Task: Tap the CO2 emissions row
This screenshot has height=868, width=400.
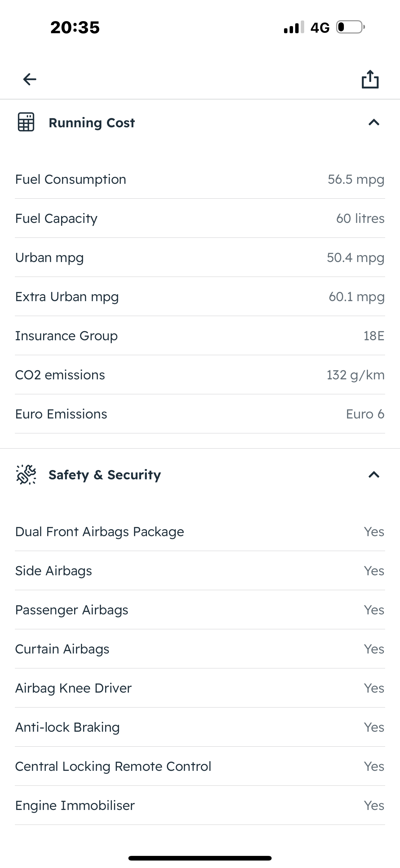Action: (200, 375)
